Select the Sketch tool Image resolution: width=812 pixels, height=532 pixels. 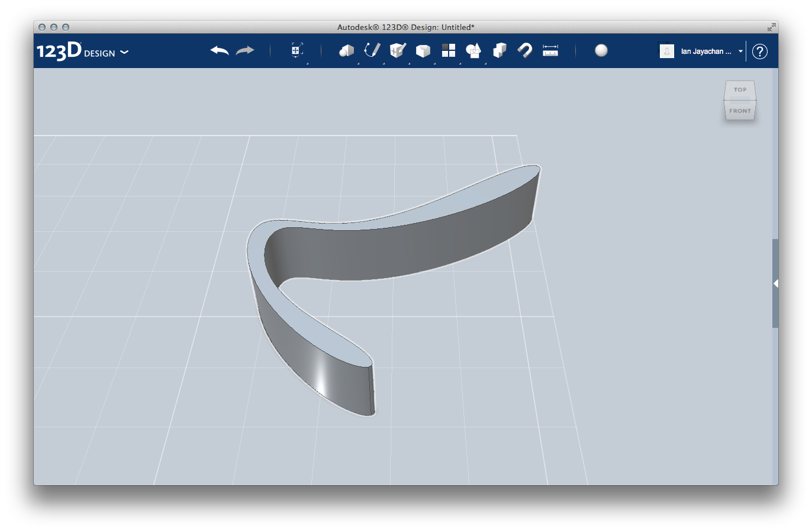click(x=372, y=51)
